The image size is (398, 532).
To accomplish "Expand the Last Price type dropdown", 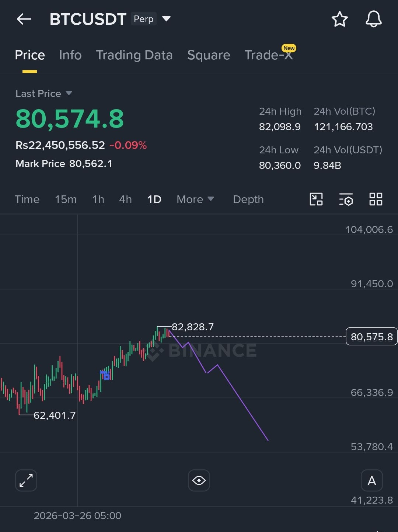I will click(69, 93).
